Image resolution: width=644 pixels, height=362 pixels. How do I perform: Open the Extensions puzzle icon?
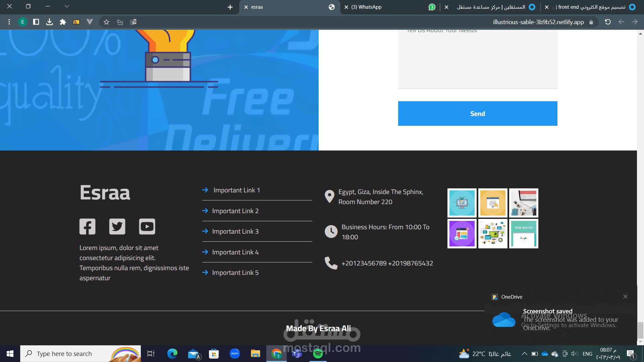tap(63, 22)
